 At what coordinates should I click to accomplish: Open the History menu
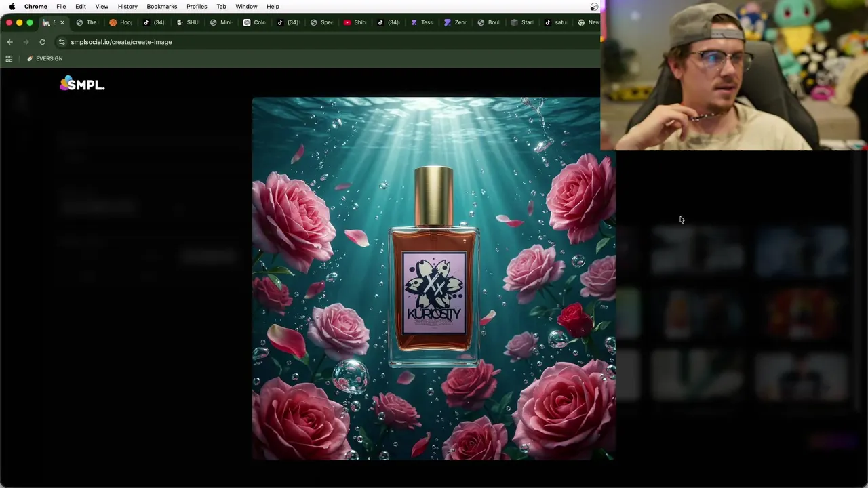[x=127, y=7]
